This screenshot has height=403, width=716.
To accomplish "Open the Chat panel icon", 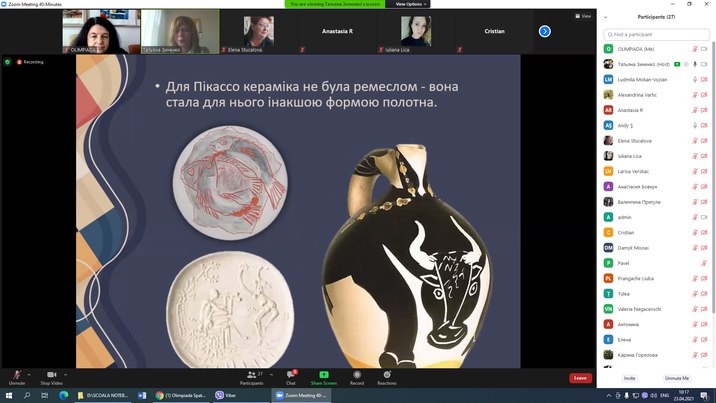I will pyautogui.click(x=290, y=374).
